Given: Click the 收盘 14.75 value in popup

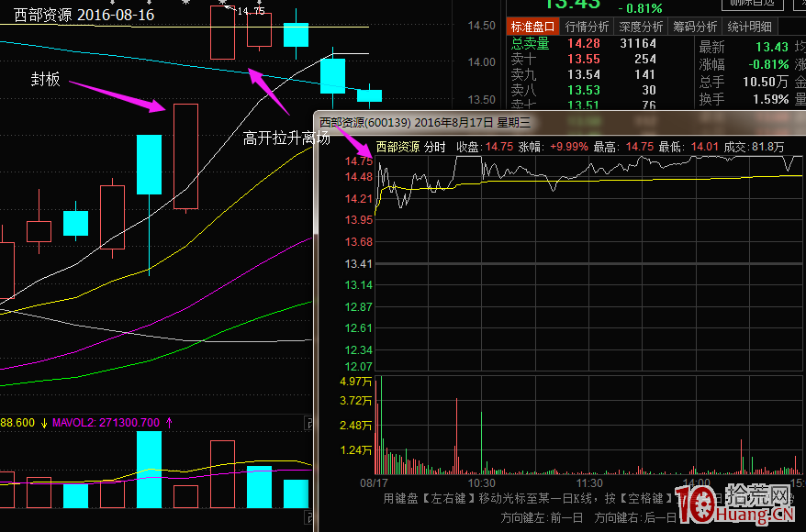Looking at the screenshot, I should [x=499, y=147].
